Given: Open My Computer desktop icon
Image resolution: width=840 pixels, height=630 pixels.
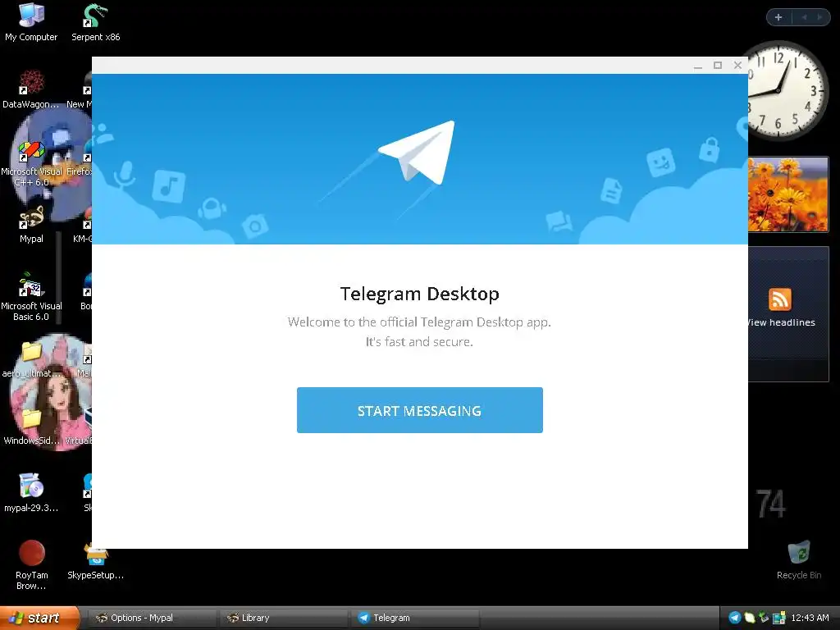Looking at the screenshot, I should 31,22.
